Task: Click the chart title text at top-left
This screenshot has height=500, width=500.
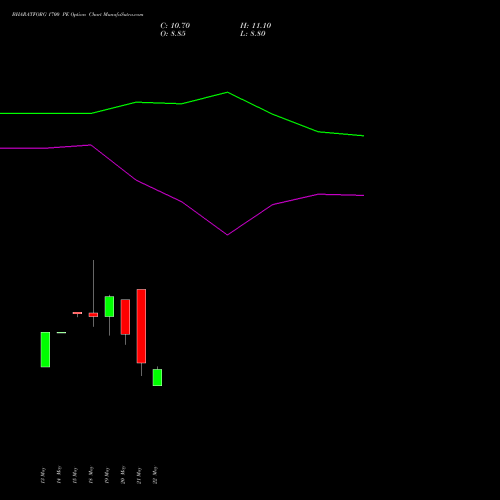Action: (x=77, y=15)
